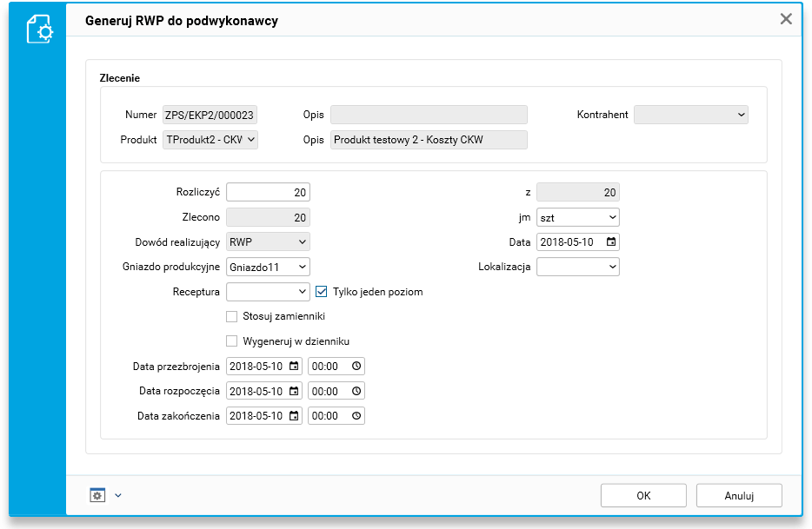The height and width of the screenshot is (529, 812).
Task: Open calendar for Data zakończenia
Action: click(294, 416)
